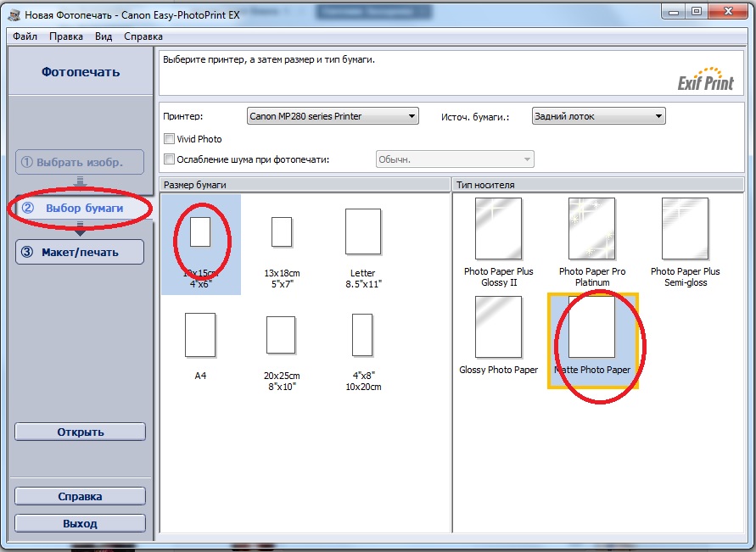
Task: Click the Exif Print logo
Action: coord(705,79)
